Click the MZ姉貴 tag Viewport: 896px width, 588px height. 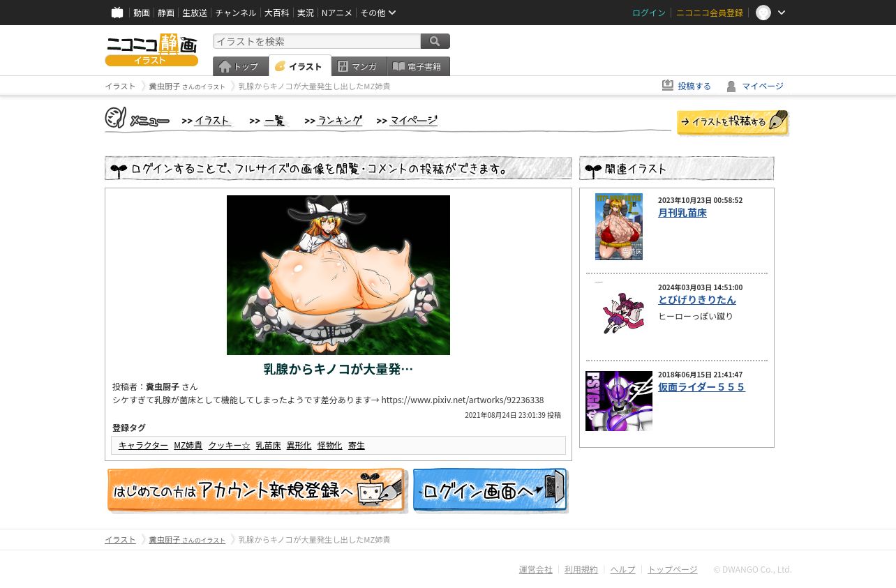point(188,445)
